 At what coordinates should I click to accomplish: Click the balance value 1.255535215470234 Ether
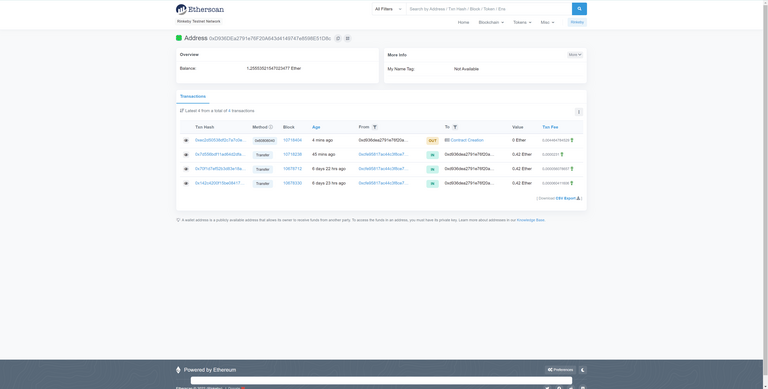pos(274,69)
